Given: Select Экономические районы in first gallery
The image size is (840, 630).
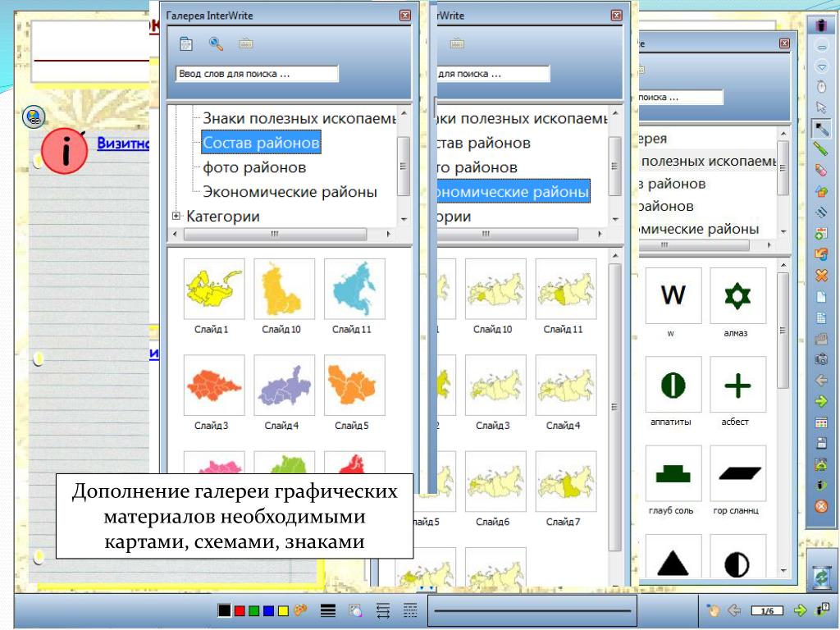Looking at the screenshot, I should tap(290, 192).
